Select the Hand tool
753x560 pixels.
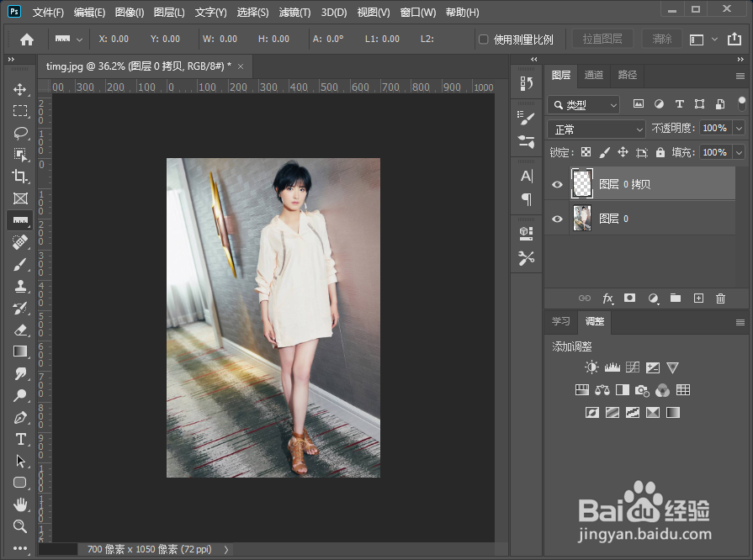click(19, 505)
